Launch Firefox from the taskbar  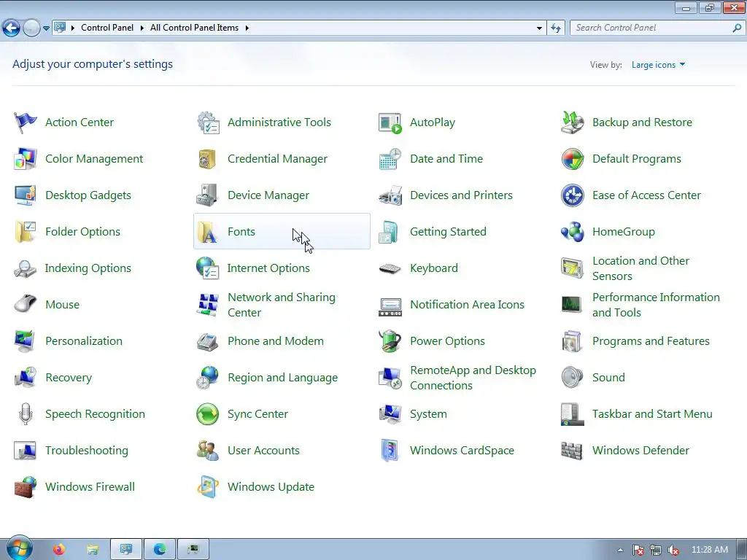tap(58, 550)
